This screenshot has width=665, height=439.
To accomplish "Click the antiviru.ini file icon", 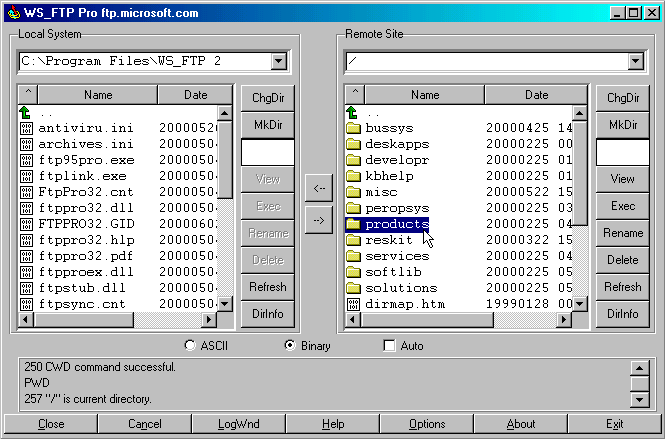I will pyautogui.click(x=26, y=128).
